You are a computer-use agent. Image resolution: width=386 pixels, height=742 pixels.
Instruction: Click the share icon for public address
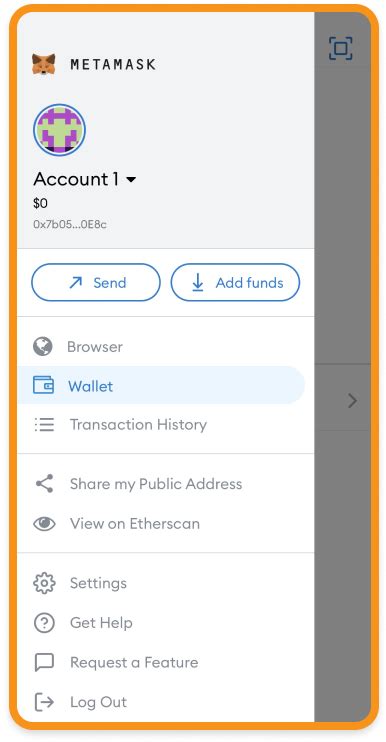pyautogui.click(x=44, y=484)
